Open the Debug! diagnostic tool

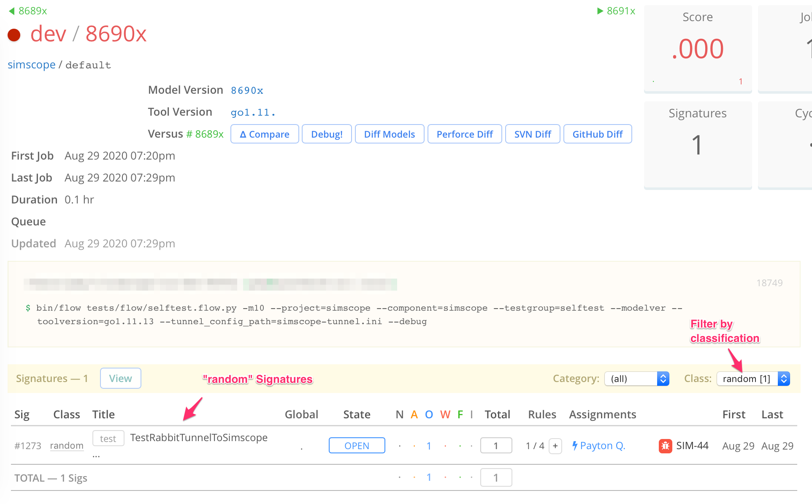tap(326, 134)
